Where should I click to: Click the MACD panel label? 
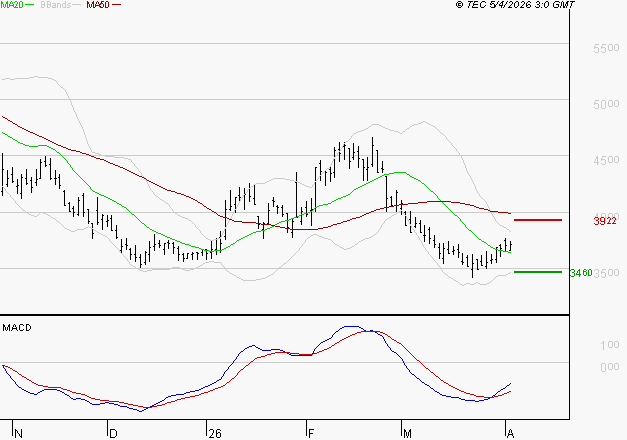tap(17, 328)
